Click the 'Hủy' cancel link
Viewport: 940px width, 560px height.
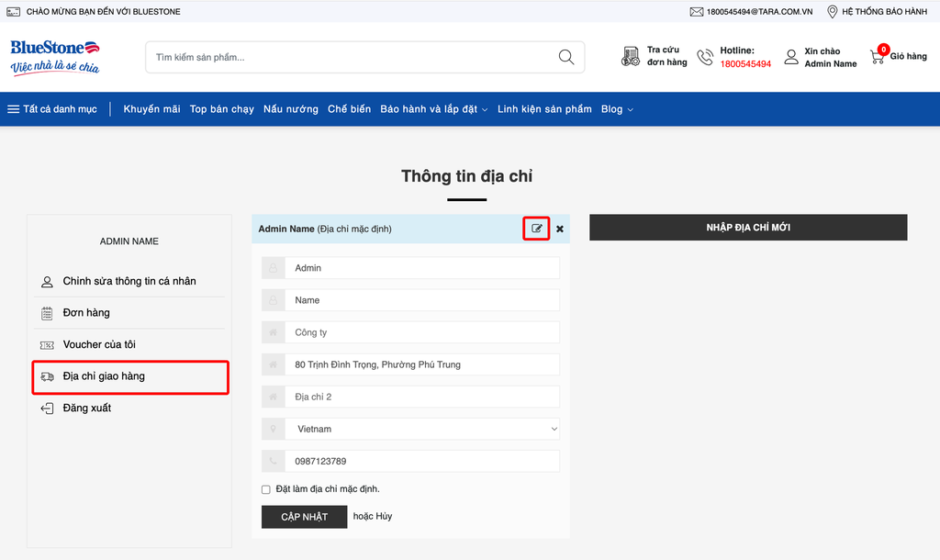383,517
